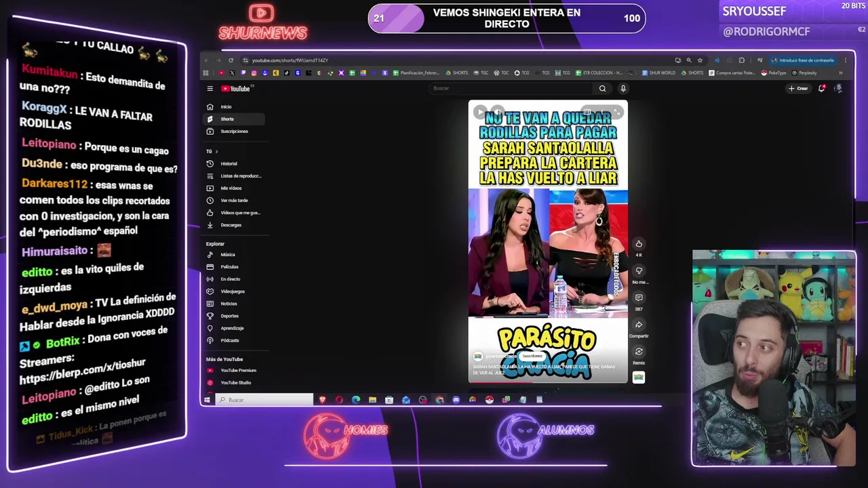
Task: Open the Short's sound source thumbnail
Action: (x=639, y=378)
